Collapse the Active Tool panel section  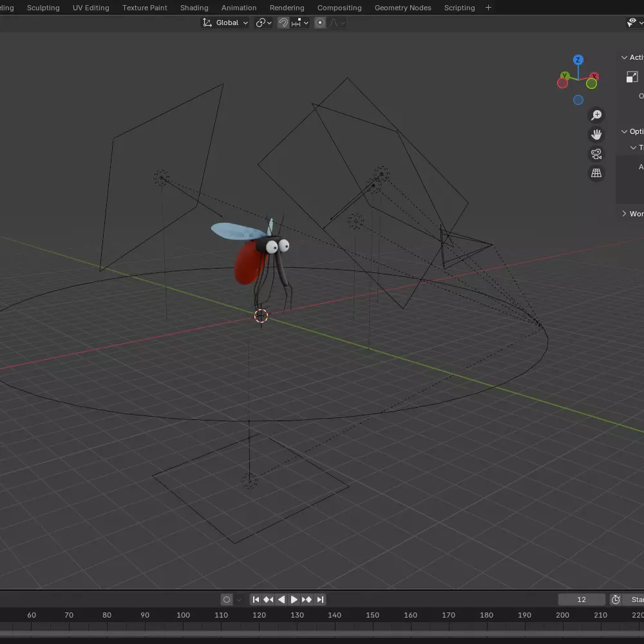(x=624, y=57)
